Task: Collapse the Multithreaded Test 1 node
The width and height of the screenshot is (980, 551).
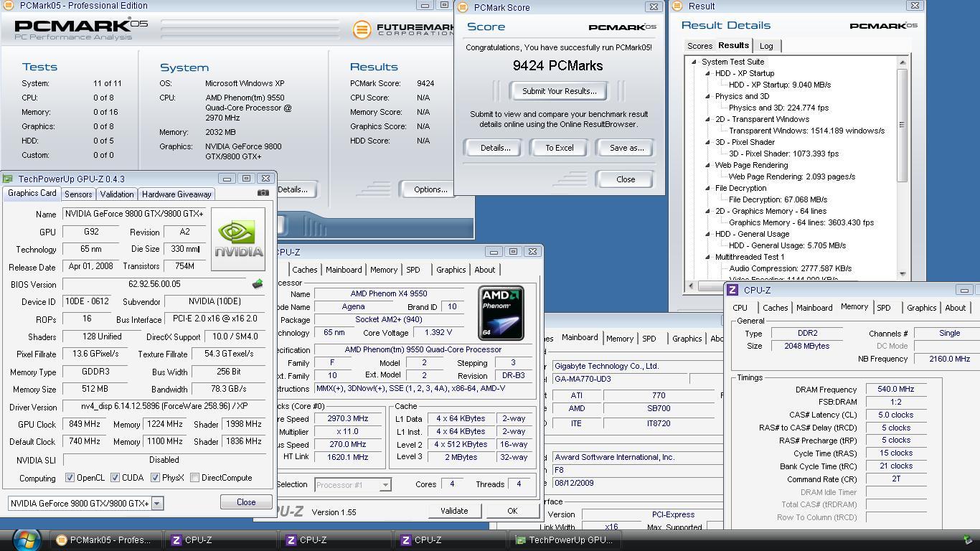Action: [707, 257]
